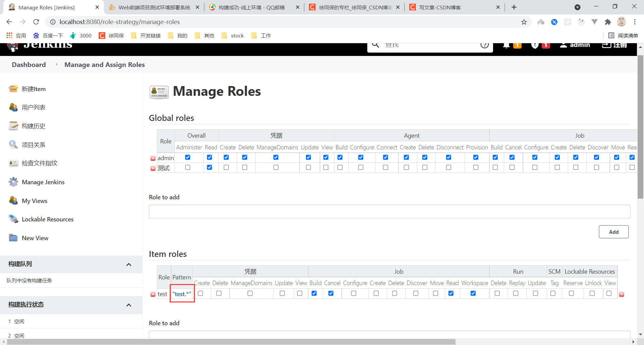Go back to the Dashboard breadcrumb

point(29,64)
